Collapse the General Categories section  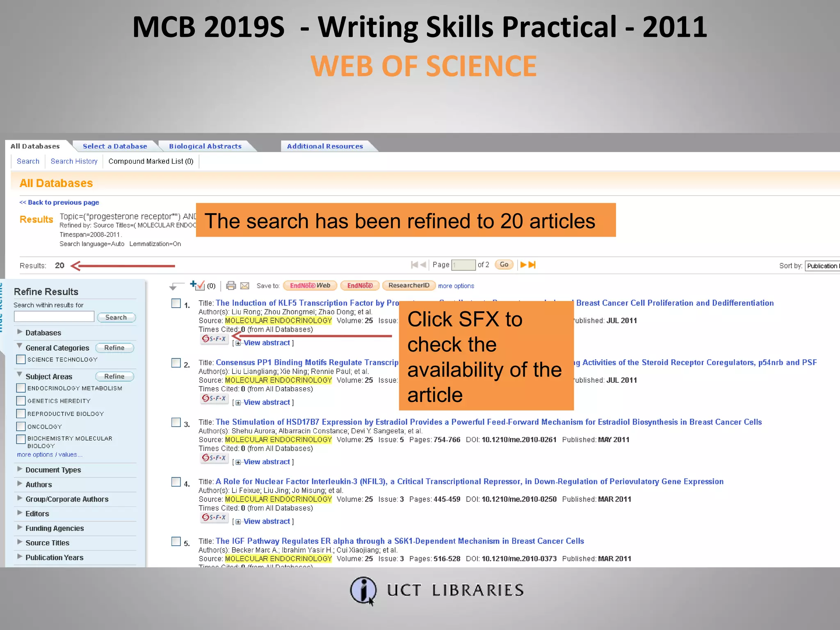pos(19,346)
